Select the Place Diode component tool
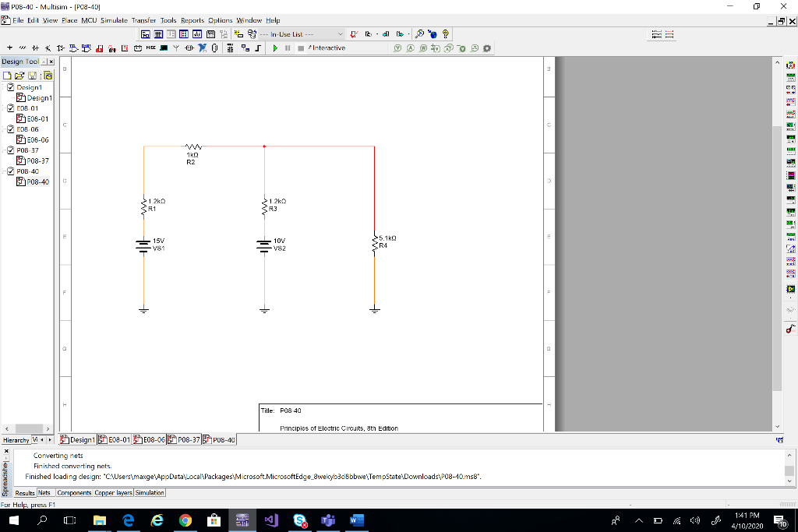Image resolution: width=798 pixels, height=532 pixels. (35, 48)
